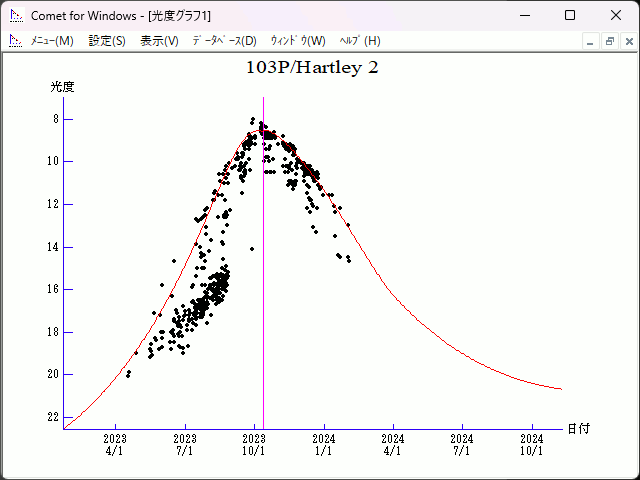Image resolution: width=640 pixels, height=480 pixels.
Task: Minimize the inner 光度グラフ1 child window
Action: 590,41
